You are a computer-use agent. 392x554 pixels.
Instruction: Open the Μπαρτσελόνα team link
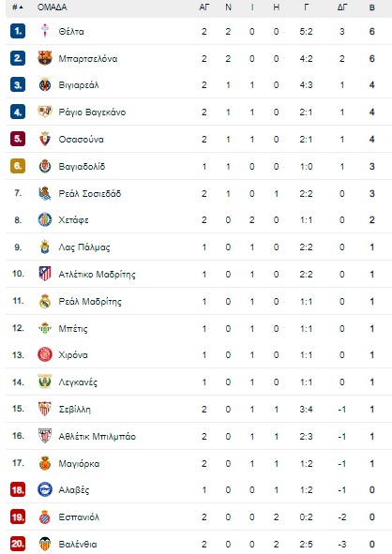click(87, 59)
